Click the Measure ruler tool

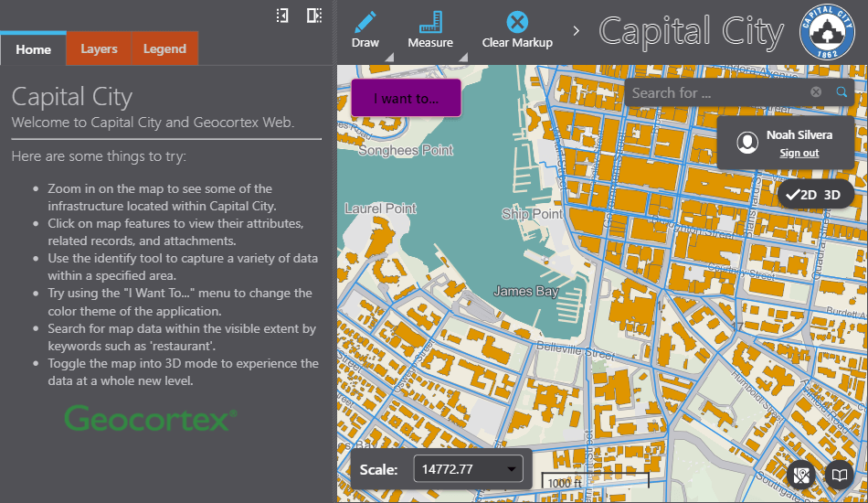(430, 23)
